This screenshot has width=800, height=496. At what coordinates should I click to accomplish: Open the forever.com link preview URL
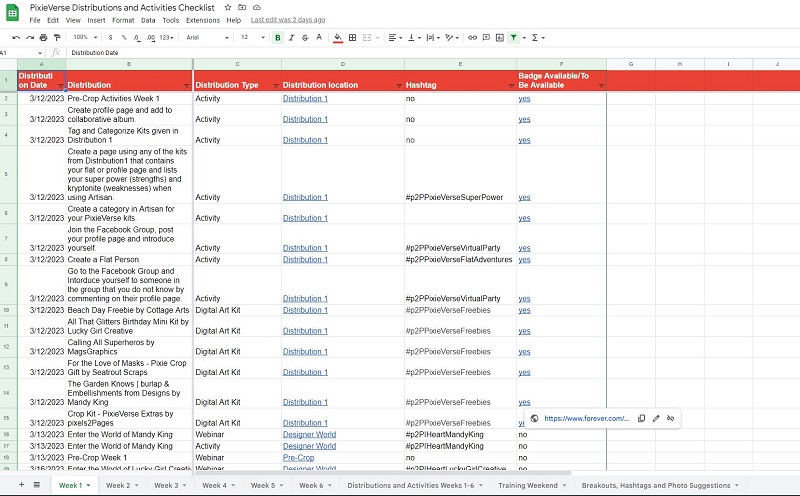point(586,418)
